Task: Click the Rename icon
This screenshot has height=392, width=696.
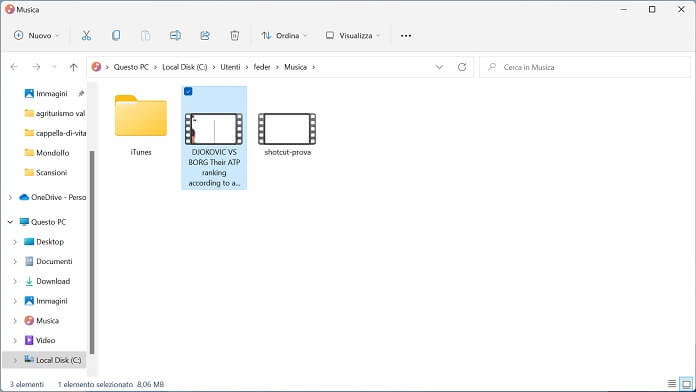Action: [x=175, y=36]
